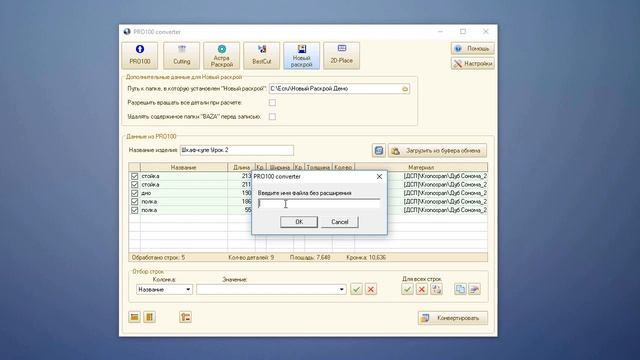Click status text Обработано строк: 5
This screenshot has width=640, height=360.
(x=158, y=258)
